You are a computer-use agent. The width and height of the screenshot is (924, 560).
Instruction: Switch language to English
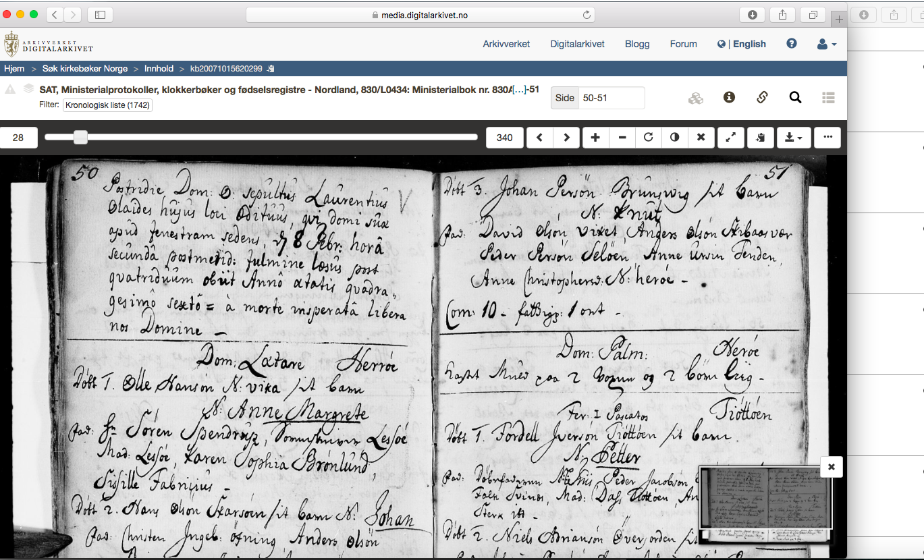pos(749,44)
